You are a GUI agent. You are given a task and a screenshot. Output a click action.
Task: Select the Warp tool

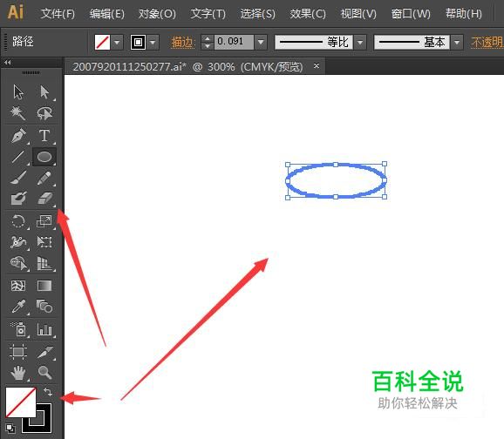pos(18,242)
